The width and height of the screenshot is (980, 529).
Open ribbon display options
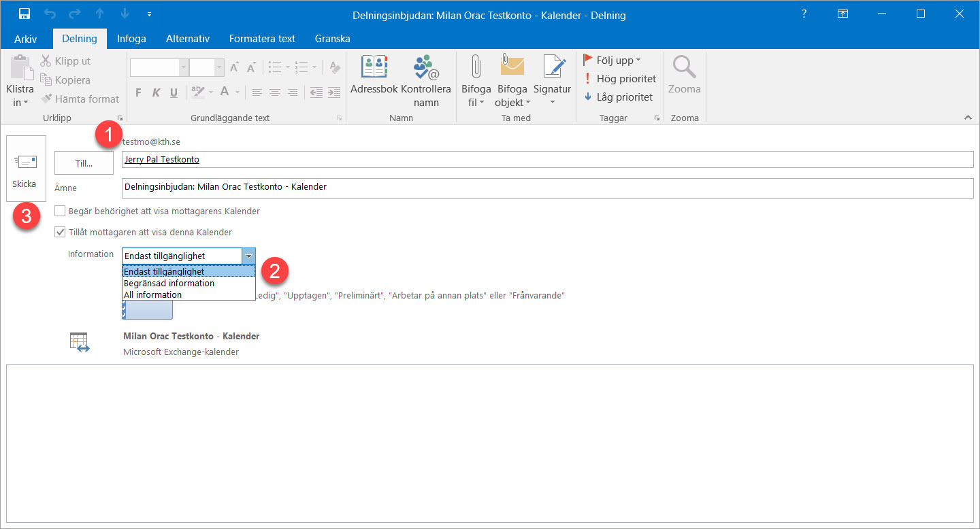coord(843,14)
